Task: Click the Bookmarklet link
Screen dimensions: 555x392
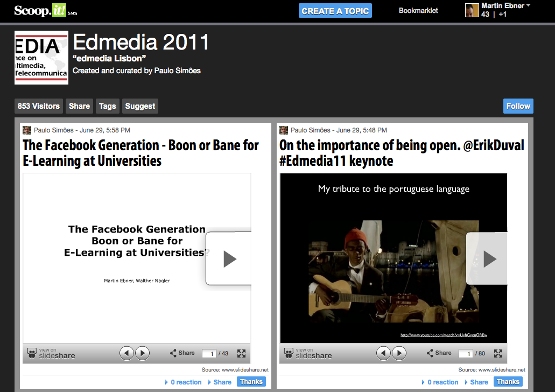Action: [418, 11]
